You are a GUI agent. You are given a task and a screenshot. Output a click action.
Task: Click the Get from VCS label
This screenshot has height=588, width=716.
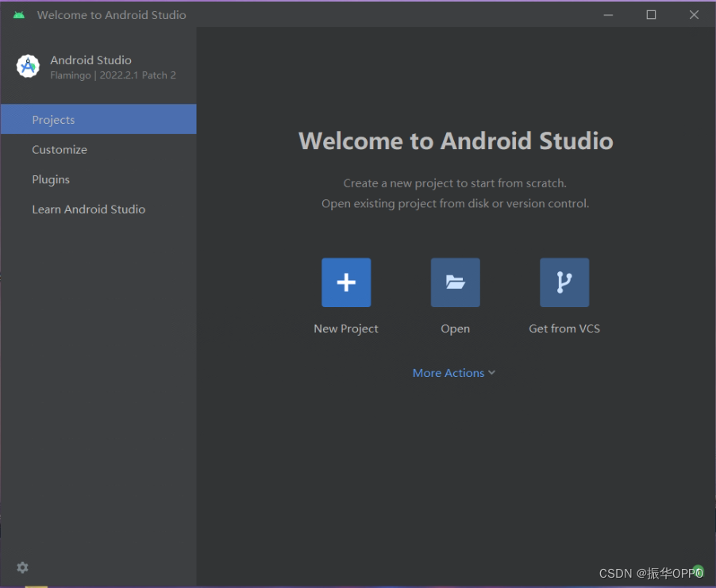tap(564, 329)
